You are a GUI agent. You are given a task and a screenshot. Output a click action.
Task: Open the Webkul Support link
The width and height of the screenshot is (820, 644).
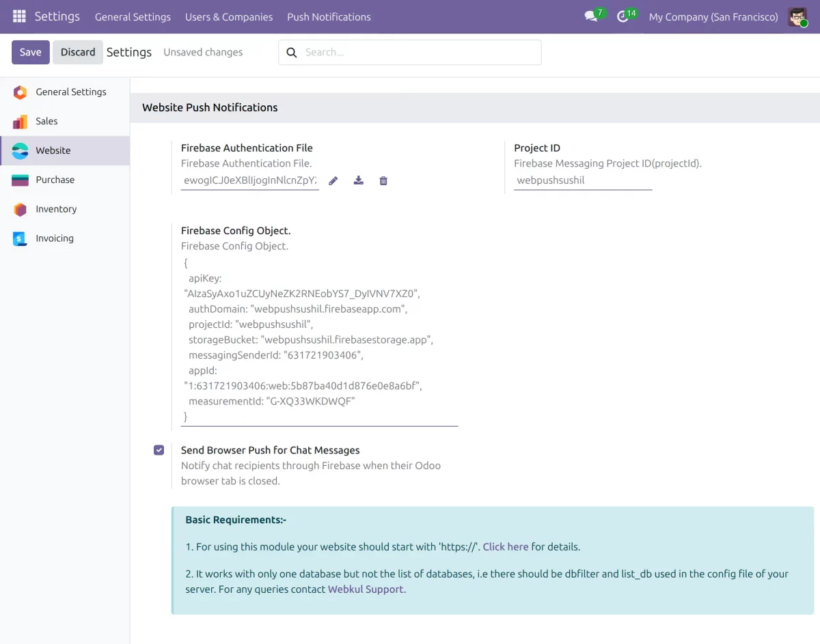(x=366, y=589)
